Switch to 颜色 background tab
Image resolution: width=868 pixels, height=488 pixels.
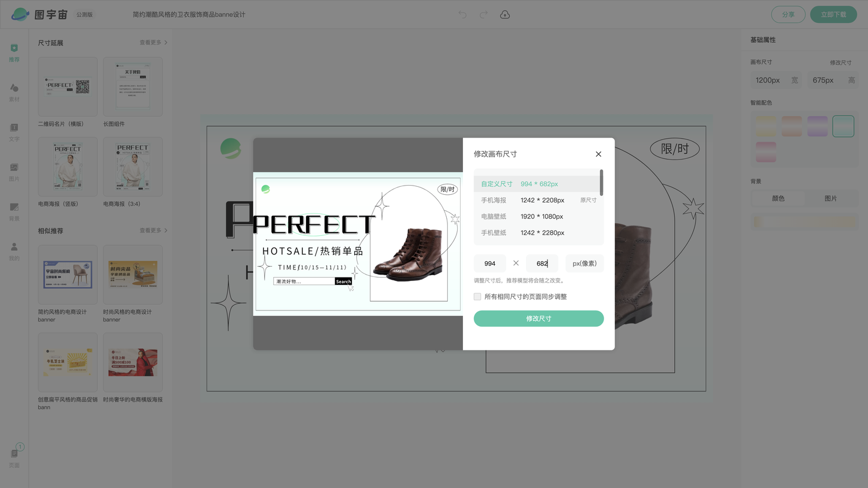click(x=778, y=198)
